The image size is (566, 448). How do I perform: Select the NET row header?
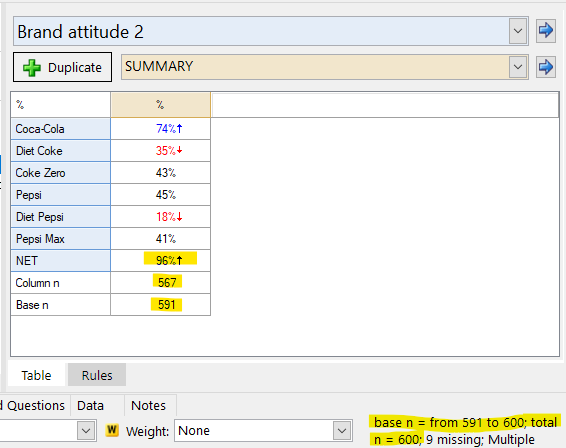pyautogui.click(x=61, y=261)
